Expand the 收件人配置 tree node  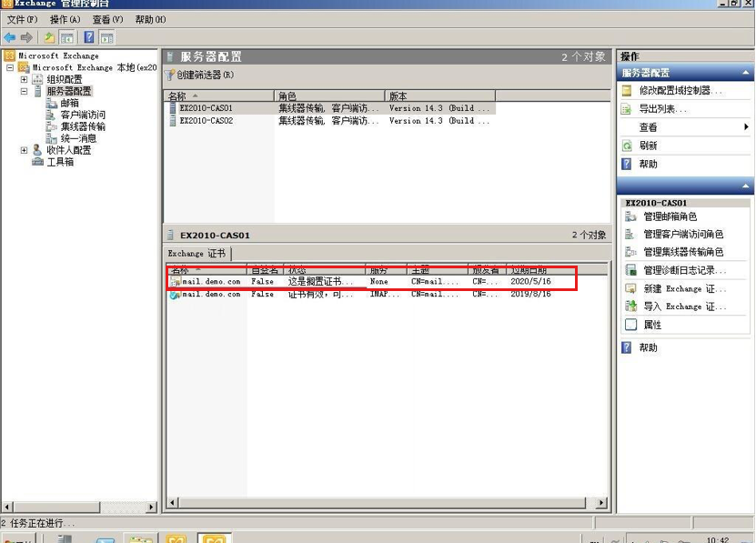[24, 150]
